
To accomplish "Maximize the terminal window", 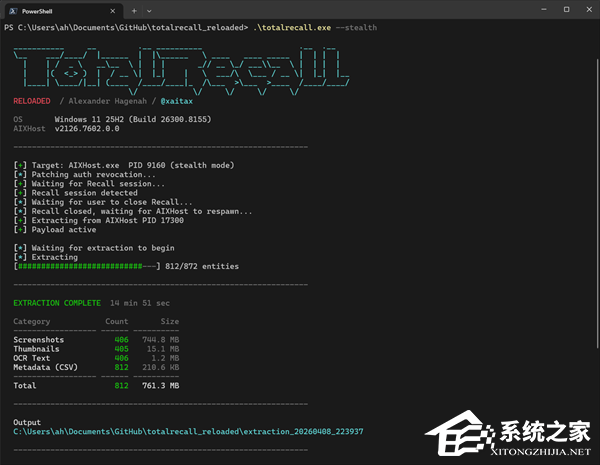I will [566, 10].
